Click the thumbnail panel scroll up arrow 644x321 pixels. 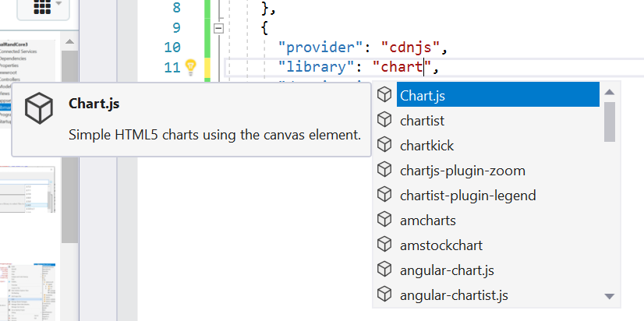(x=70, y=41)
